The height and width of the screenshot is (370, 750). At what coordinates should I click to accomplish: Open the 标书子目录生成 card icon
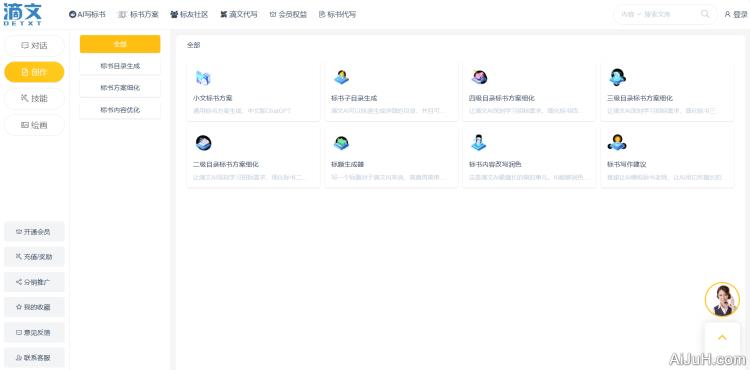click(x=341, y=77)
